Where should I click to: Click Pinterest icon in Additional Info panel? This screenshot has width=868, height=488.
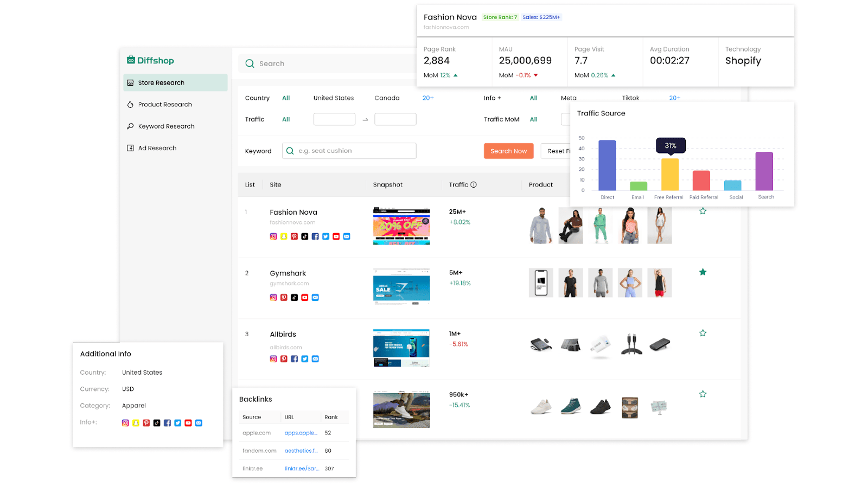146,423
